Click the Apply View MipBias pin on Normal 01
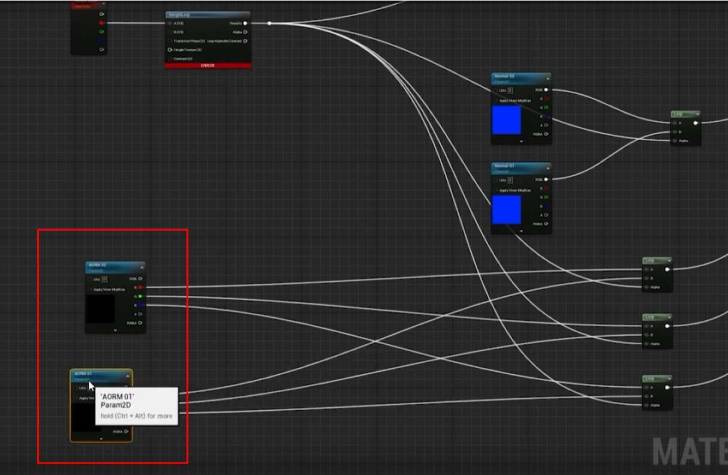Viewport: 728px width, 475px height. pyautogui.click(x=496, y=190)
